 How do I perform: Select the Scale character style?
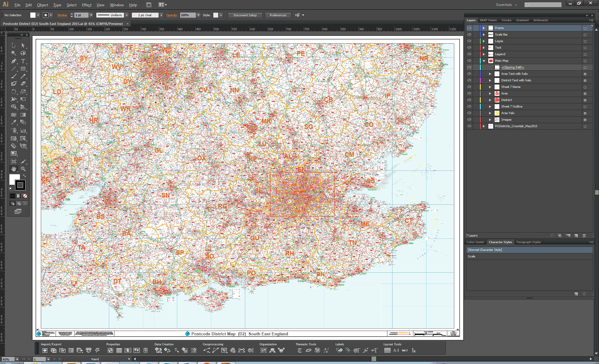(529, 256)
